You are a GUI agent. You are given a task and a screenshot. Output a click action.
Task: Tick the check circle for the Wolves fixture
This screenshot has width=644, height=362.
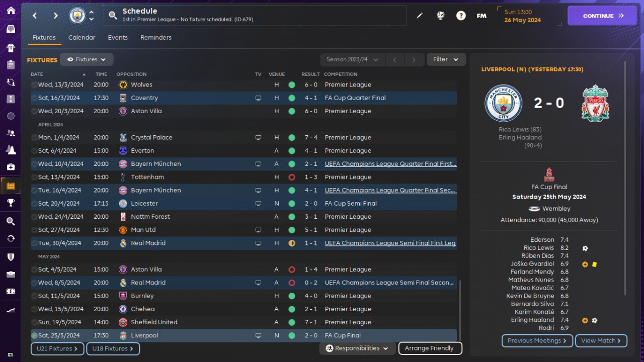(x=34, y=85)
